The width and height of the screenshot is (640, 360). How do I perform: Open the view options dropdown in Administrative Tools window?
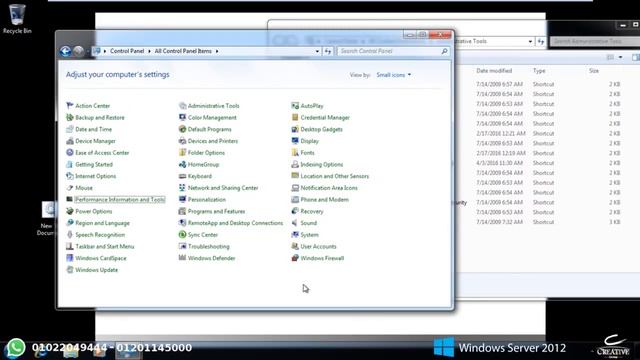(620, 58)
